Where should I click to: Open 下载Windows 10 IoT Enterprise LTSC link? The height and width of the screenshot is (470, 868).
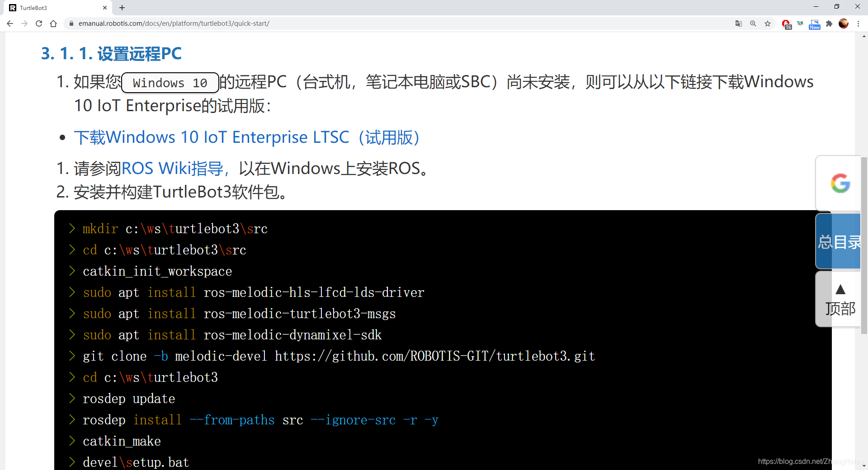pos(247,137)
